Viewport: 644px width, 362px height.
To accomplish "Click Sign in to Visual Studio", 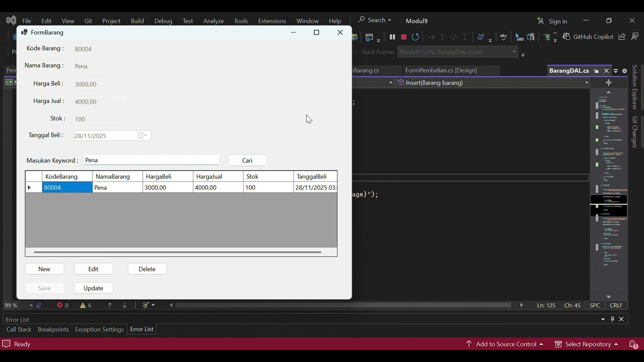I will click(552, 21).
